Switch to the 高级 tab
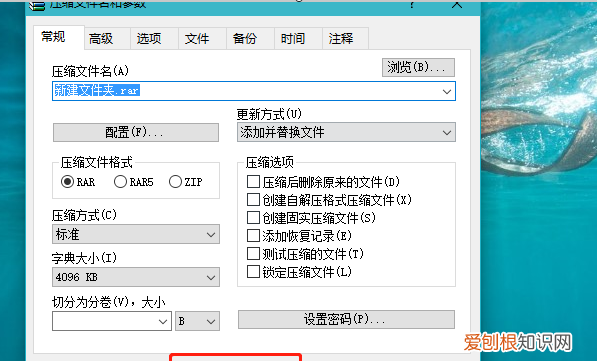This screenshot has width=597, height=361. click(107, 38)
